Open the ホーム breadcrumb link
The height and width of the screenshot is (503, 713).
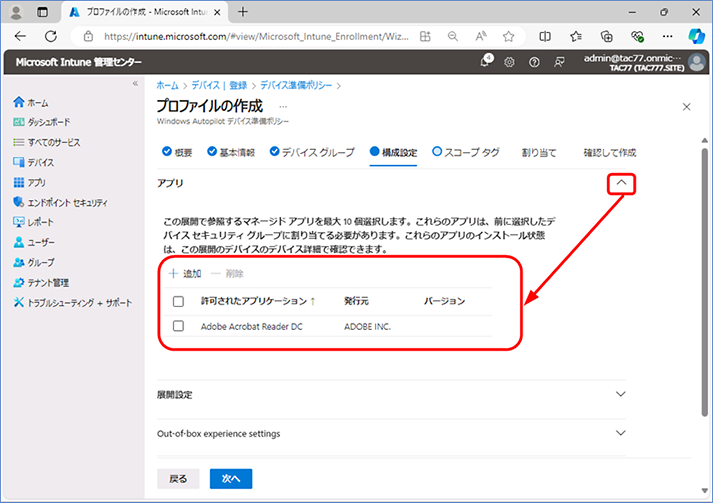coord(167,86)
